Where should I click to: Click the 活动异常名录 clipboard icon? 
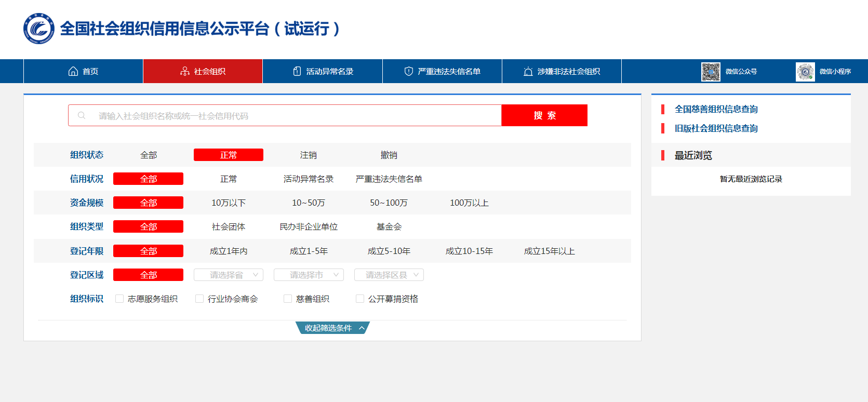click(x=297, y=71)
